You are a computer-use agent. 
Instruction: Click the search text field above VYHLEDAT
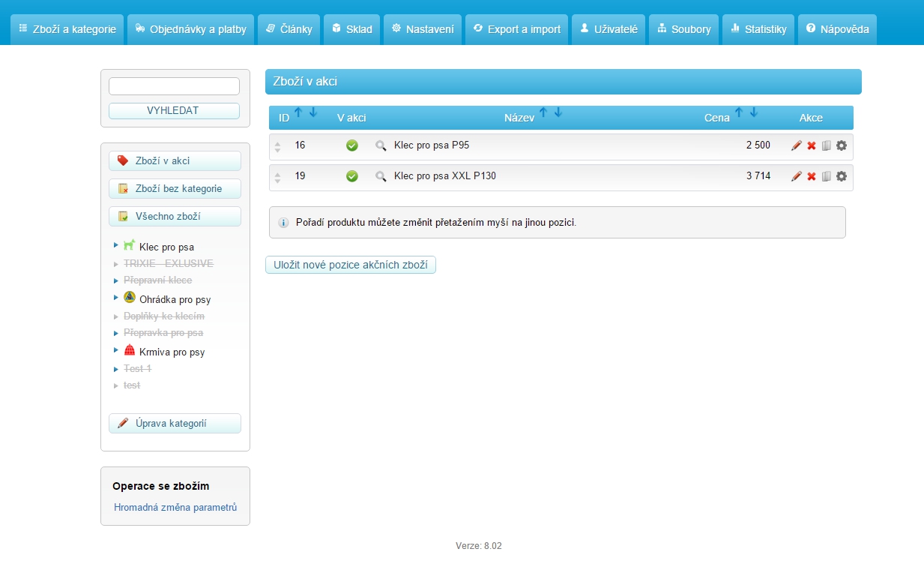click(x=174, y=86)
